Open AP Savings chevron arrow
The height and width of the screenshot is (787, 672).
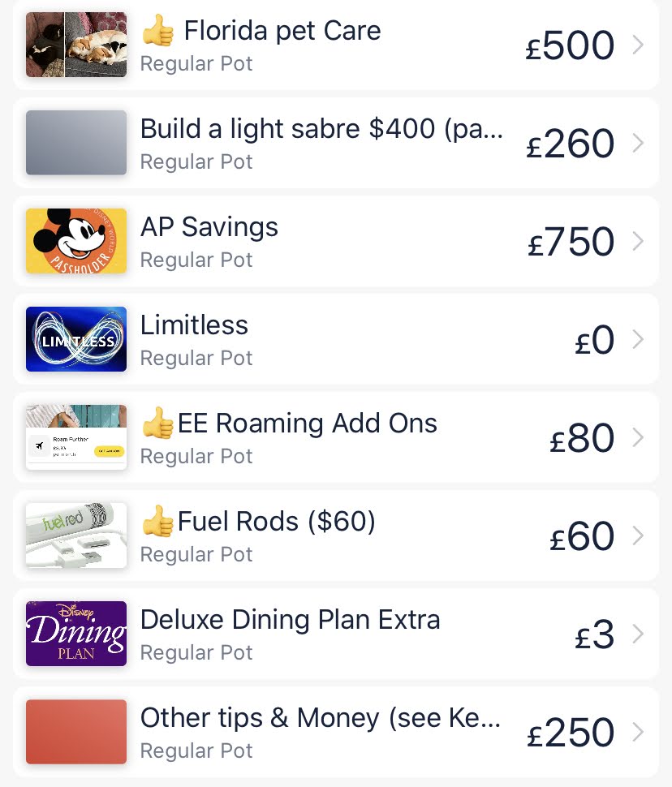638,242
